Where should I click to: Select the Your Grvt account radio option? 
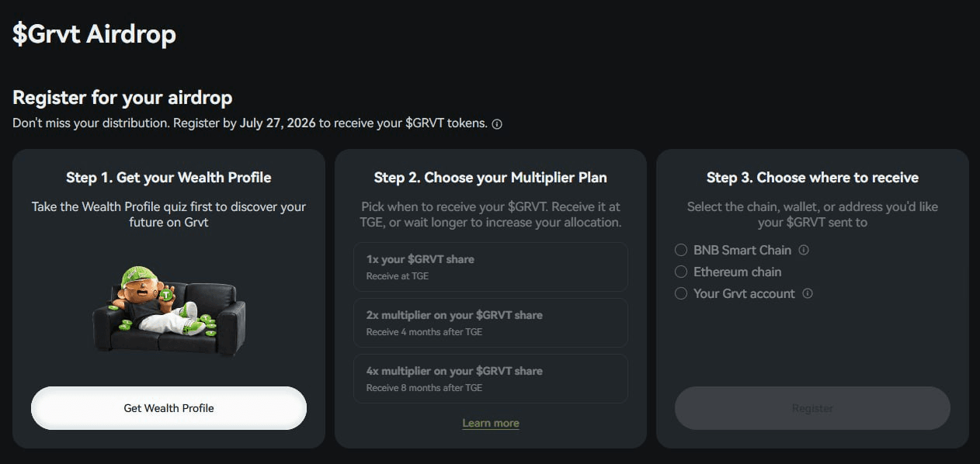[681, 293]
